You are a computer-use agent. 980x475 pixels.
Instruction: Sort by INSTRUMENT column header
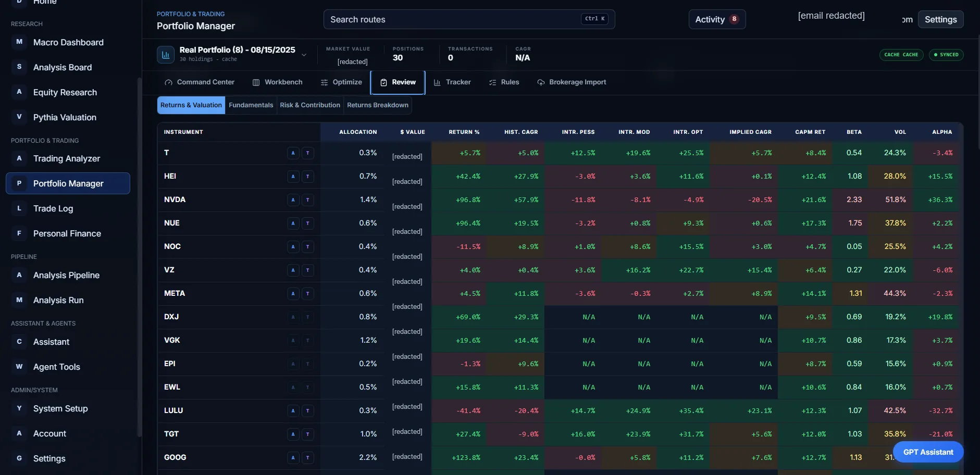[183, 132]
